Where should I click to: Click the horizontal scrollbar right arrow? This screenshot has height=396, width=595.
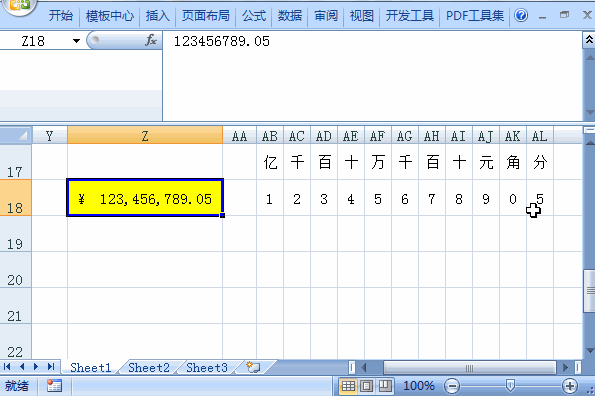[565, 368]
